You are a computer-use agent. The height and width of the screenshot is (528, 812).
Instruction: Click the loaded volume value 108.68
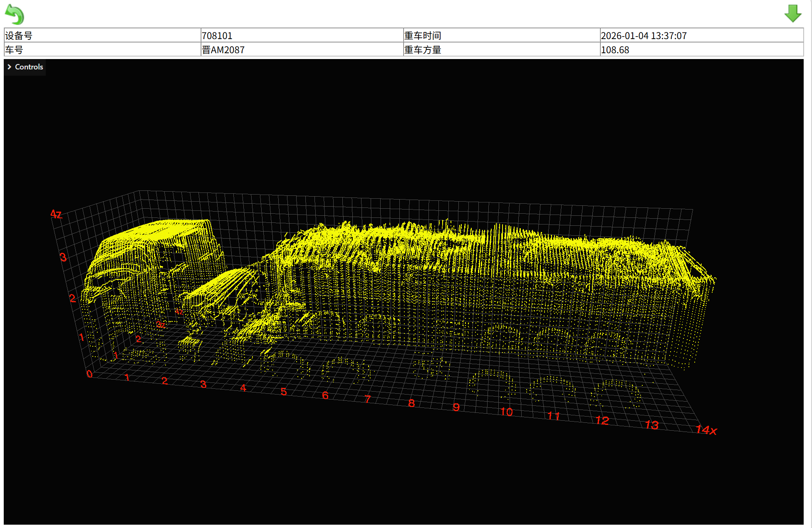click(x=615, y=50)
